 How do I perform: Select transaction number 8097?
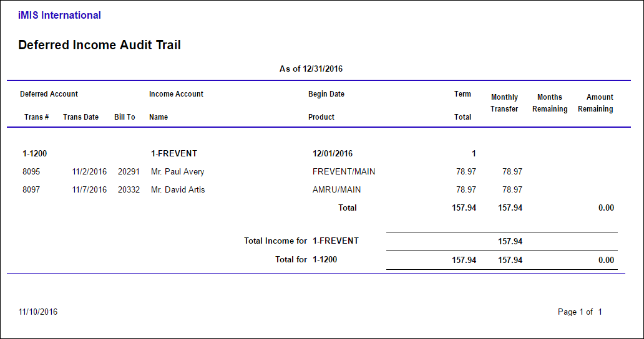(31, 190)
